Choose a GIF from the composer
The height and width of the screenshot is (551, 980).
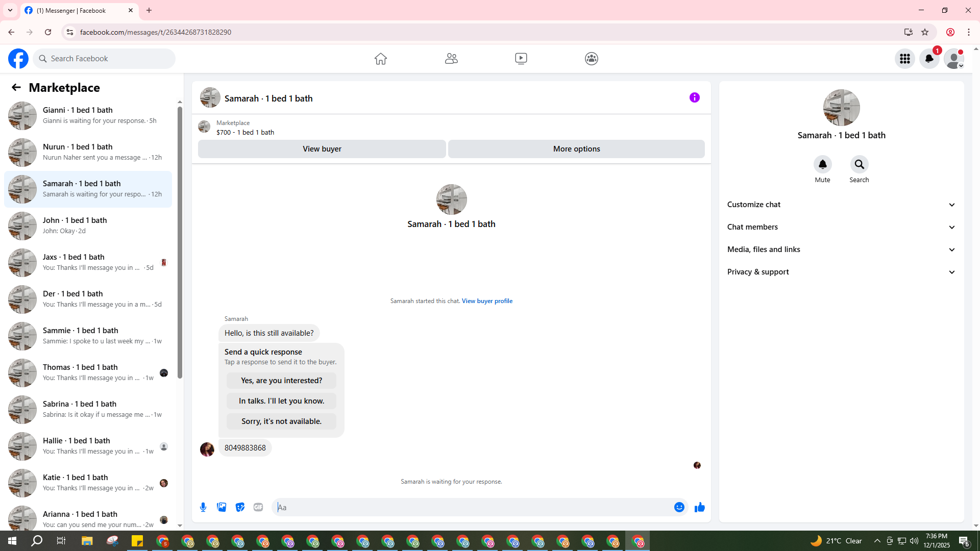pos(258,507)
